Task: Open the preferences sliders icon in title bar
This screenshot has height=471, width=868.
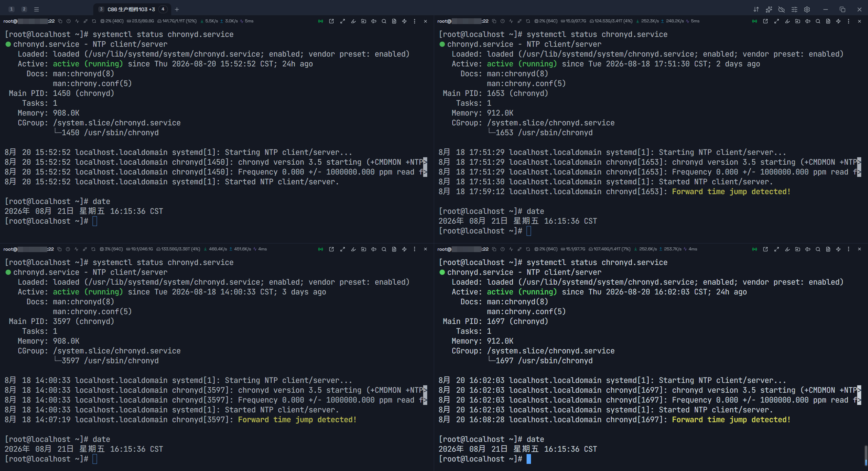Action: pyautogui.click(x=794, y=9)
